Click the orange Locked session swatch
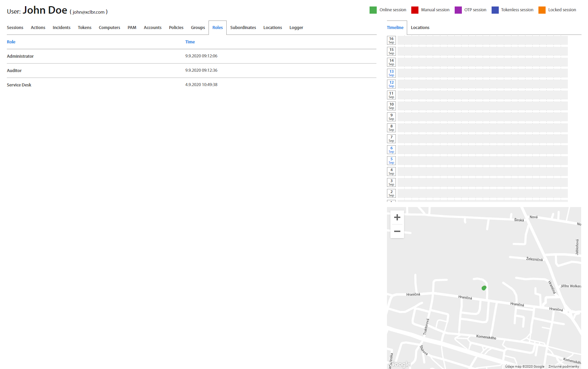The height and width of the screenshot is (369, 588). 542,10
